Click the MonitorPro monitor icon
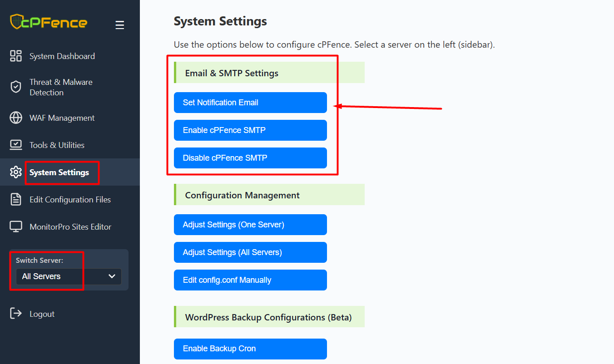614x364 pixels. pyautogui.click(x=16, y=227)
